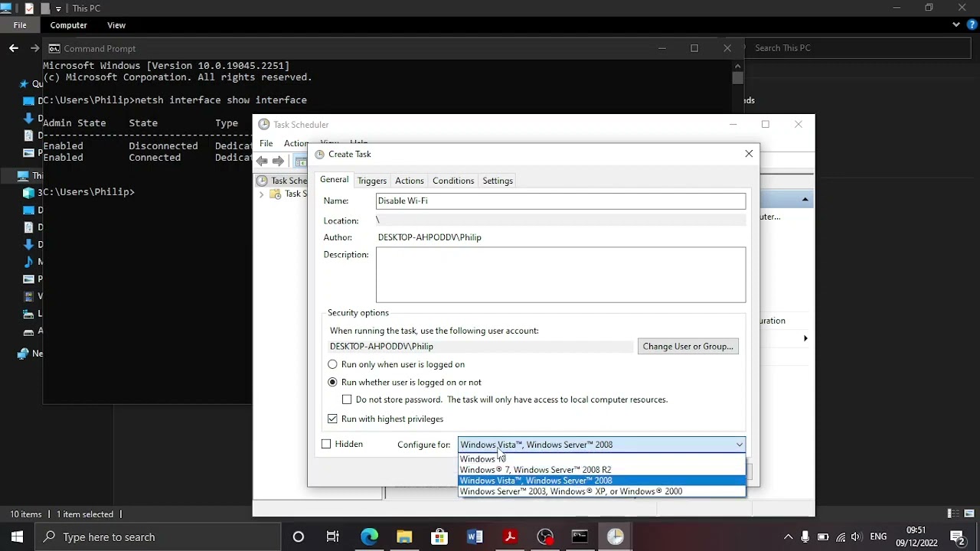Click the microphone tray icon
Image resolution: width=980 pixels, height=551 pixels.
[805, 536]
